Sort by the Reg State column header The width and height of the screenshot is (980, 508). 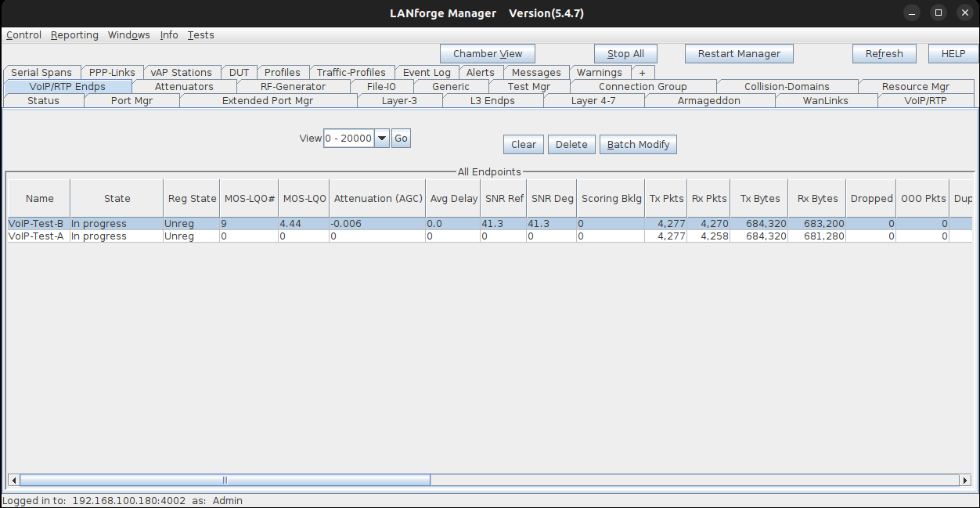pyautogui.click(x=192, y=199)
